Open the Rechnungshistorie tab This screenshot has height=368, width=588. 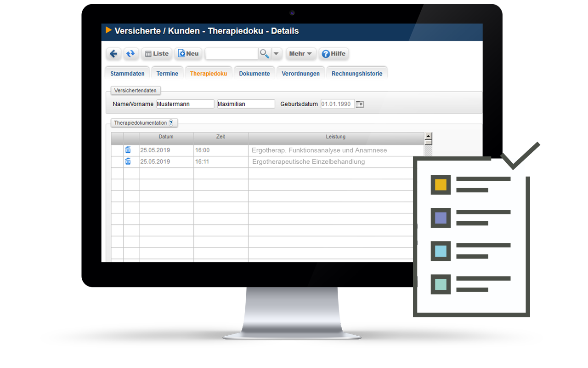[x=357, y=74]
